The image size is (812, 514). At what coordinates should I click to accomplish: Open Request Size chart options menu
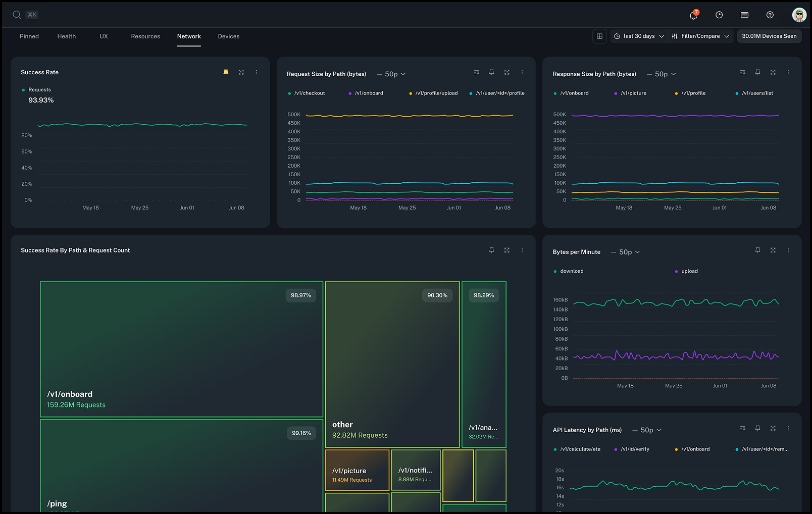(522, 72)
